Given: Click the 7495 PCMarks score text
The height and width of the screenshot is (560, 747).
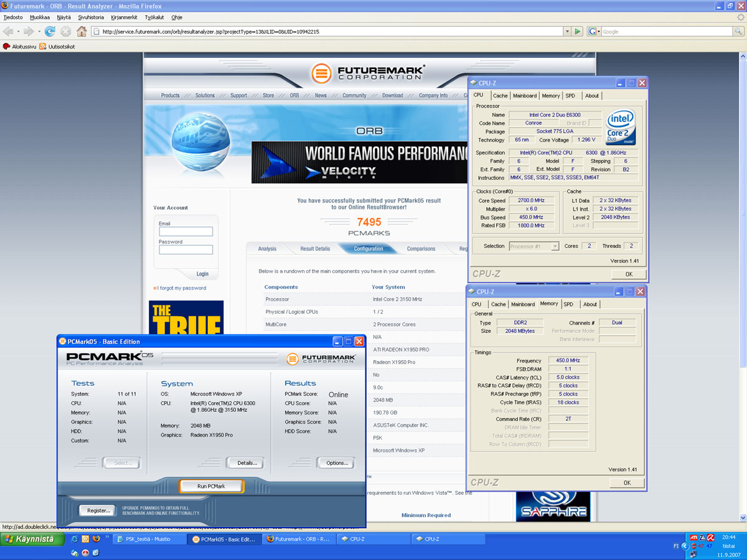Looking at the screenshot, I should coord(369,223).
